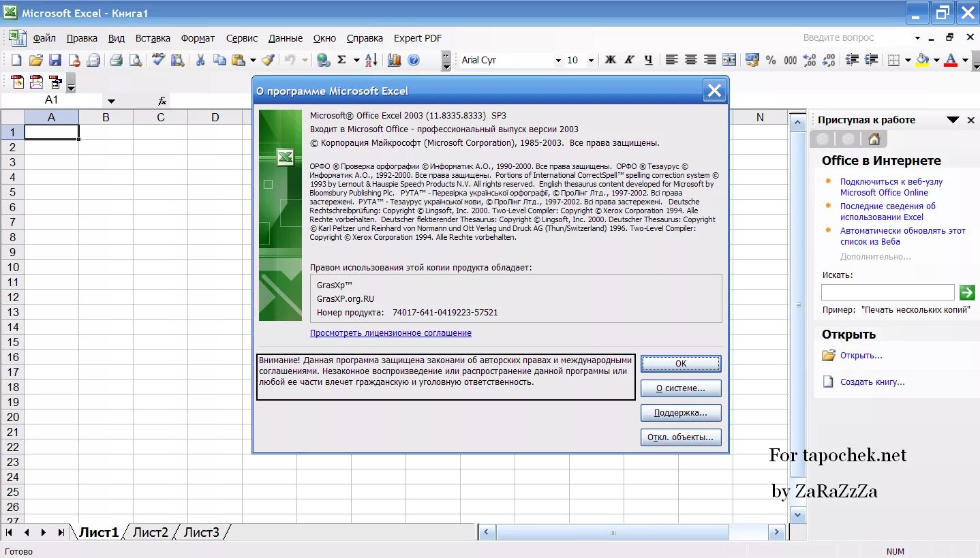Go to task pane Home icon
Screen dimensions: 980x558
coord(874,139)
